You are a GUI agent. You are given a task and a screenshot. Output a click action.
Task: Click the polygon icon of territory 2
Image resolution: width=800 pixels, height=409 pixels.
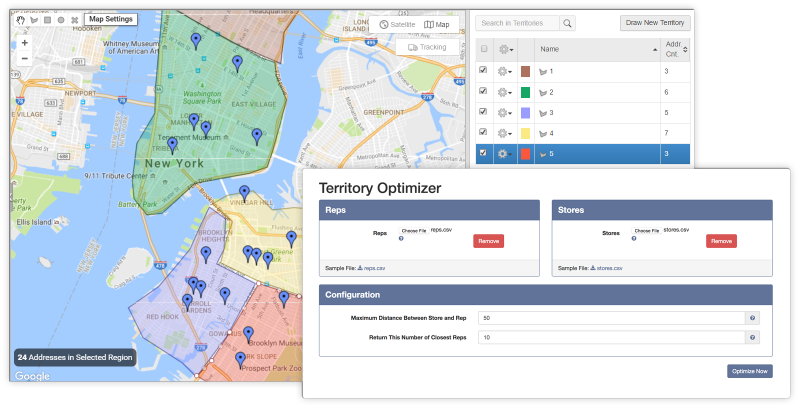point(543,92)
